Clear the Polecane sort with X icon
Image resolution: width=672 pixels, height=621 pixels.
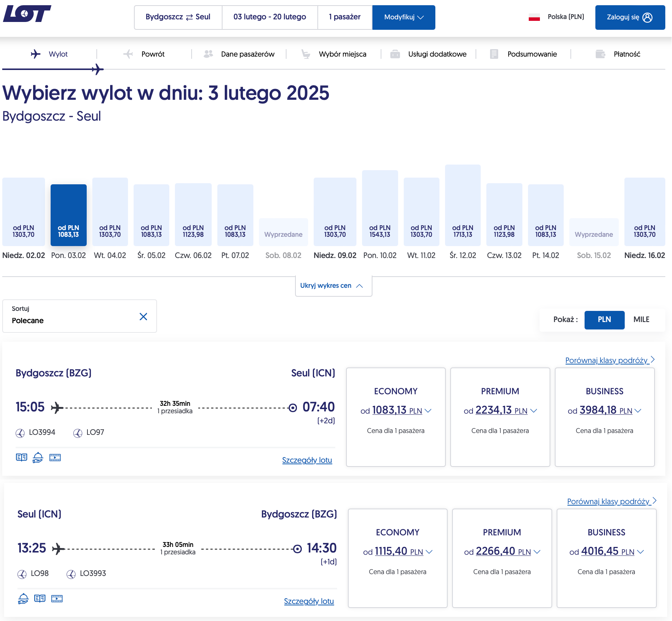click(143, 316)
